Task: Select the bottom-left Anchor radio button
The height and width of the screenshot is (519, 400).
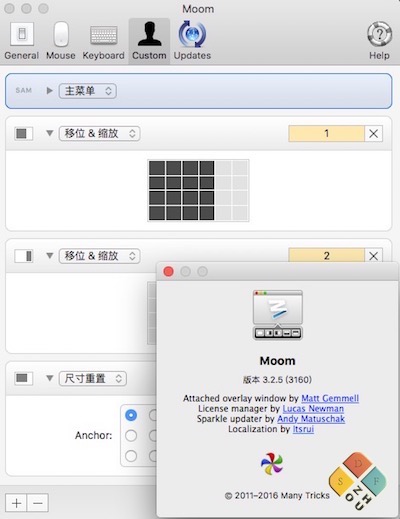Action: (x=131, y=456)
